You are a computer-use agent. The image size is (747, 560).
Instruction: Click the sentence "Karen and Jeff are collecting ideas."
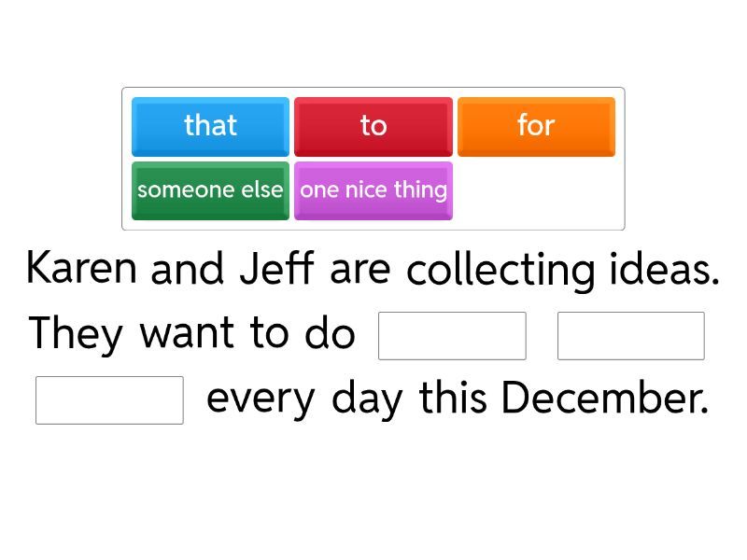(x=373, y=270)
